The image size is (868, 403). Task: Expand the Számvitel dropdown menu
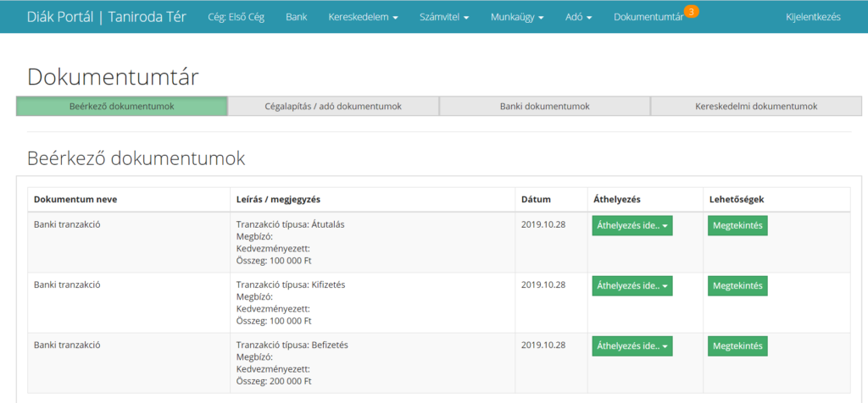click(x=444, y=17)
